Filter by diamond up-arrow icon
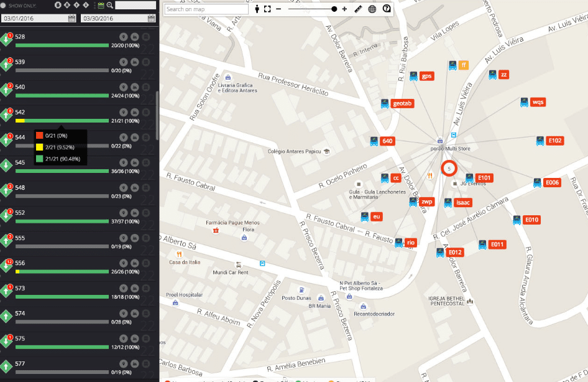Viewport: 588px width, 382px height. pyautogui.click(x=76, y=5)
